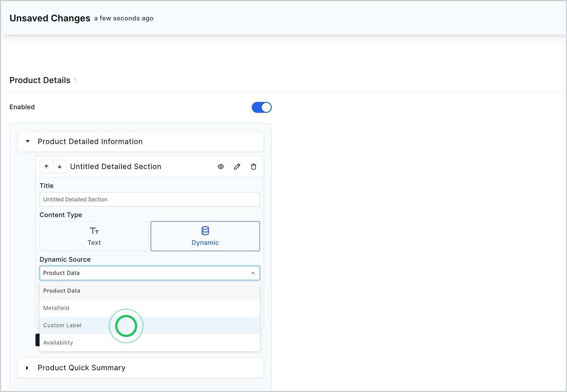Click the Unsaved Changes heading
567x392 pixels.
50,18
